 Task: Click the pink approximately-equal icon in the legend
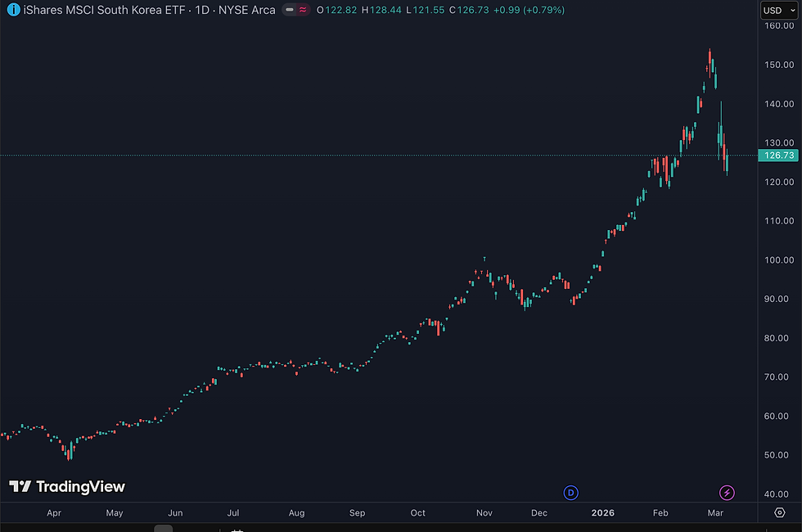pyautogui.click(x=303, y=10)
